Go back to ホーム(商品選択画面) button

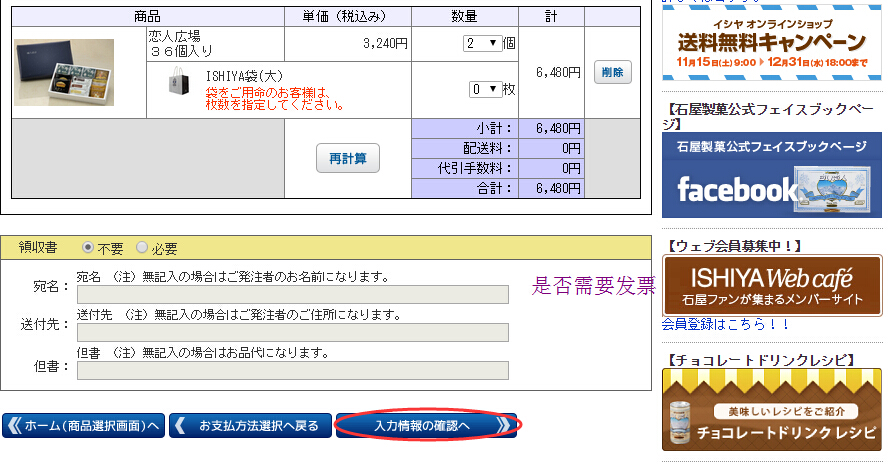pos(84,426)
